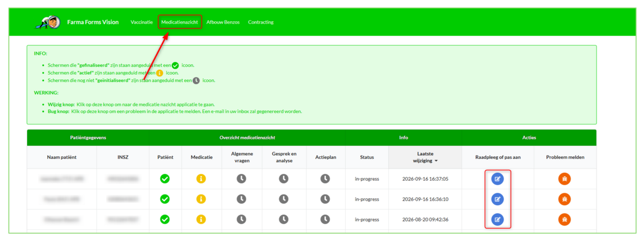This screenshot has width=644, height=242.
Task: Click green check icon in INFO legend
Action: click(175, 65)
